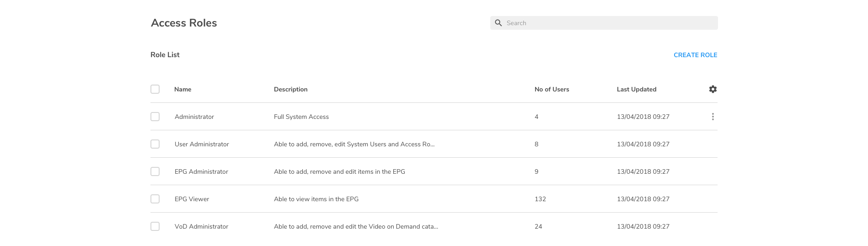The height and width of the screenshot is (246, 868).
Task: Tick the EPG Administrator checkbox
Action: coord(155,171)
